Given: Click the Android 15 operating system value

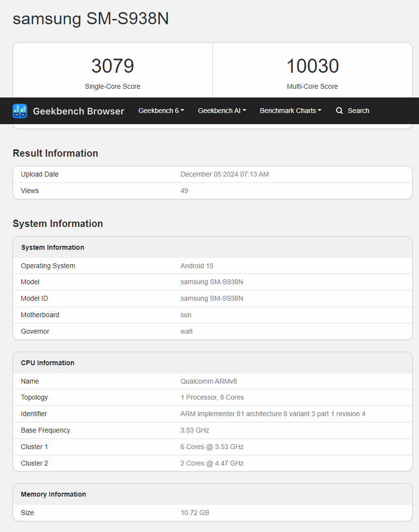Looking at the screenshot, I should pyautogui.click(x=196, y=266).
